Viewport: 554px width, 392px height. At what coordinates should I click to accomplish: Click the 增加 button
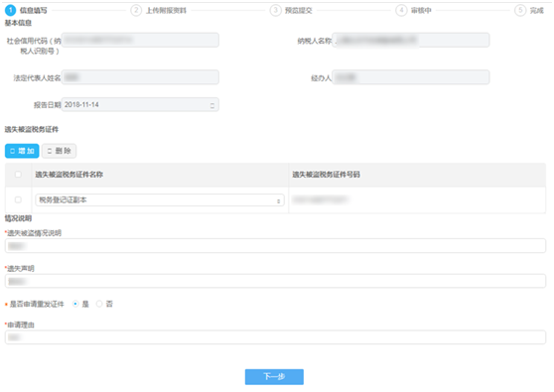(22, 151)
